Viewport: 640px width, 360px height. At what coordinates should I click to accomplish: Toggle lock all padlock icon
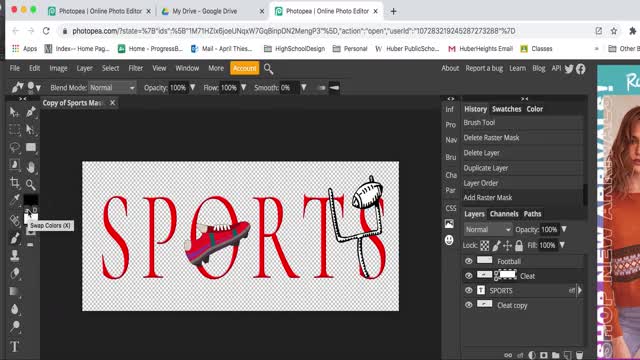click(x=519, y=245)
